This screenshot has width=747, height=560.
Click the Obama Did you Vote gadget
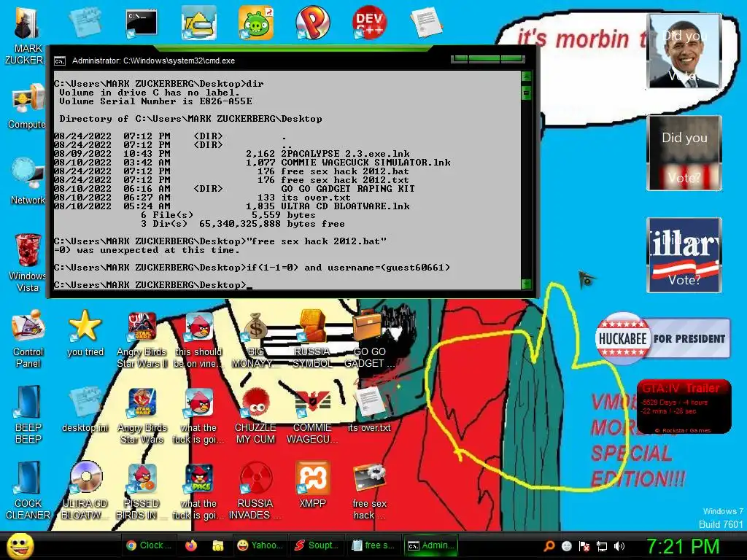pos(684,51)
